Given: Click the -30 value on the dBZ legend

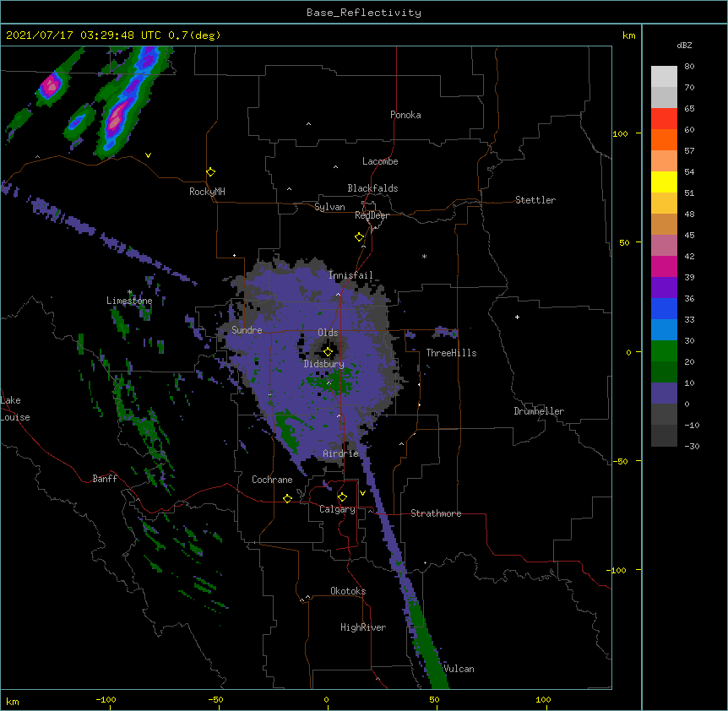Looking at the screenshot, I should tap(692, 446).
